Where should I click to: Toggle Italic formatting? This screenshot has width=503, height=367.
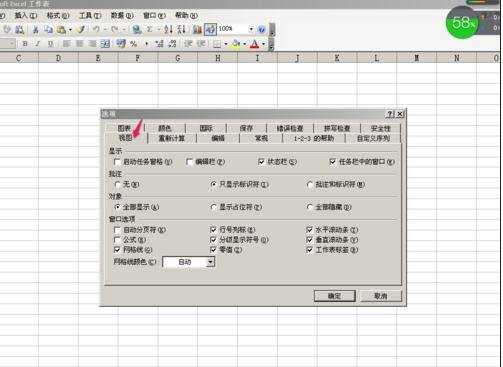click(x=38, y=44)
